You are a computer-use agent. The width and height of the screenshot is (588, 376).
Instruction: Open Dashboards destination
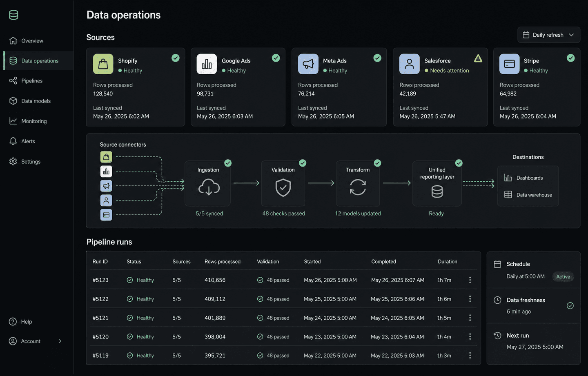[524, 178]
